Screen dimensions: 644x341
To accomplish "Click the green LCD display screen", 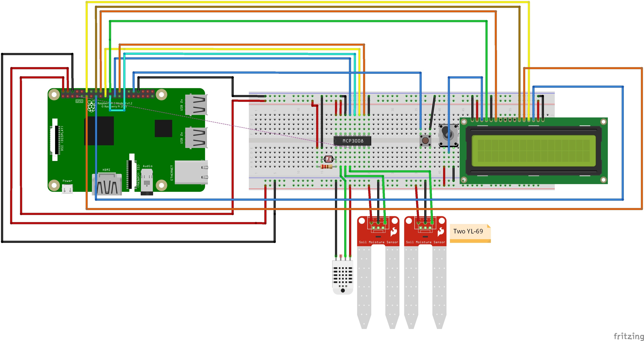I will click(x=533, y=151).
